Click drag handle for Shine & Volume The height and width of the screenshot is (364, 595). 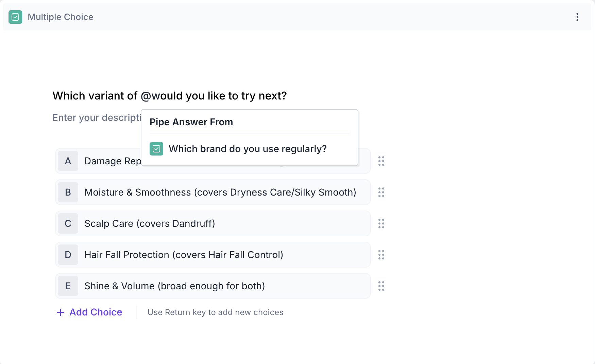(381, 286)
